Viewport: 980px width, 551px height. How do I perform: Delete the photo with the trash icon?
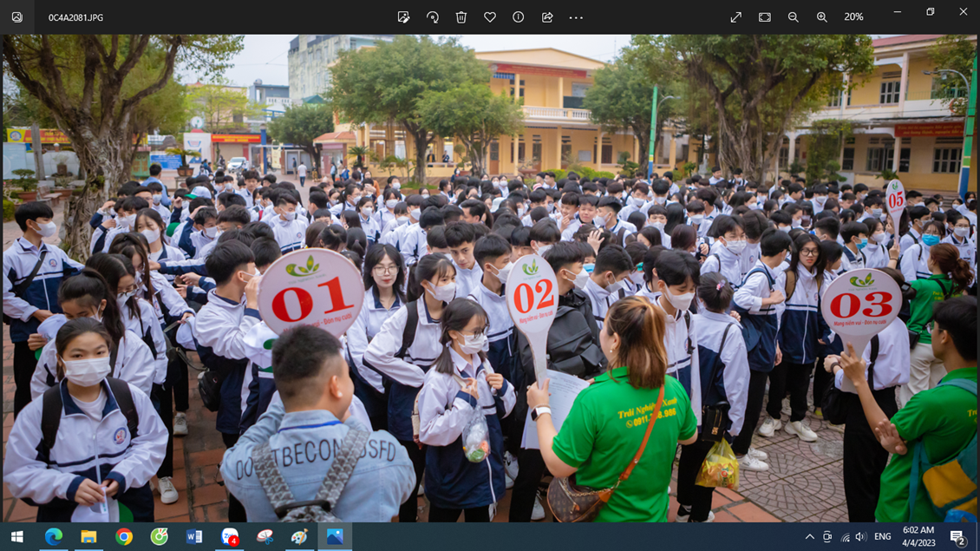point(461,17)
